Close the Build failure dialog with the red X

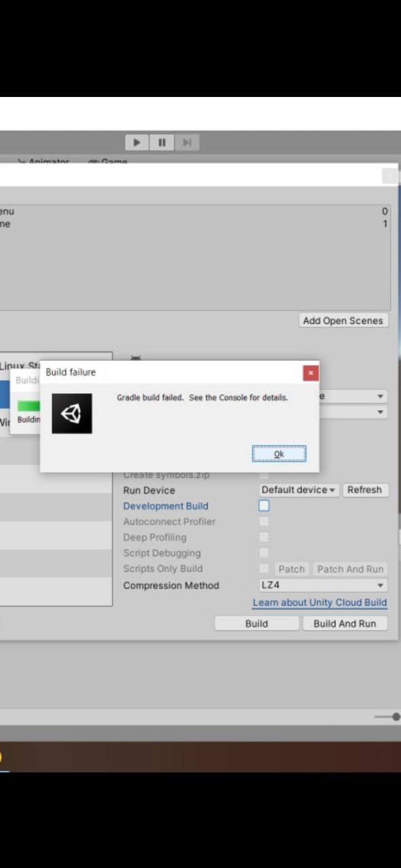(x=310, y=372)
